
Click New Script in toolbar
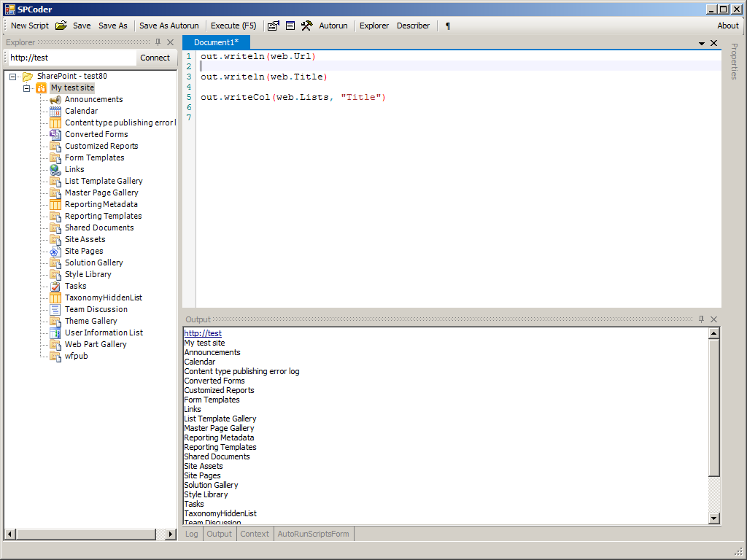[29, 26]
